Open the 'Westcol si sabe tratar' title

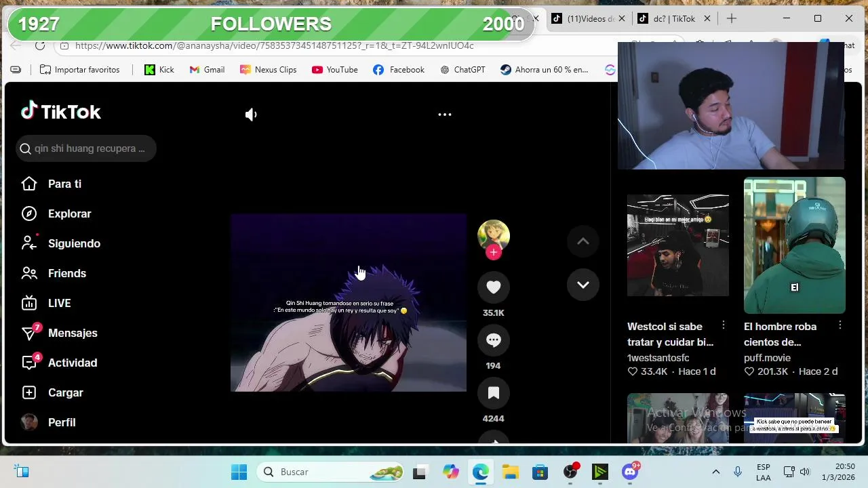[670, 334]
